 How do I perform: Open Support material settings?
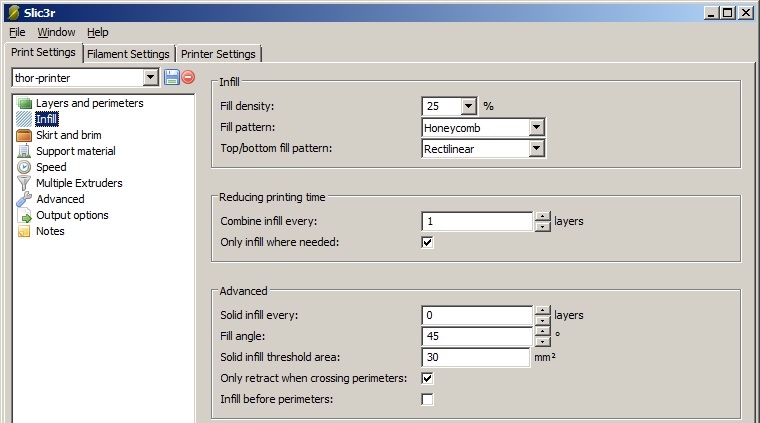(76, 151)
